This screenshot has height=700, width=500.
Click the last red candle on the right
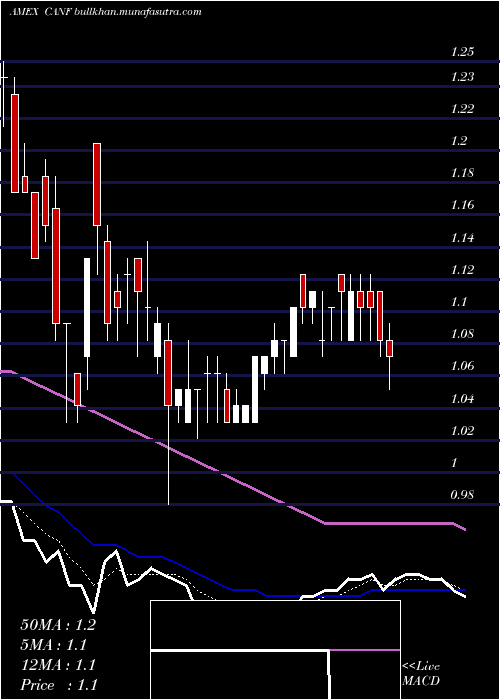389,348
